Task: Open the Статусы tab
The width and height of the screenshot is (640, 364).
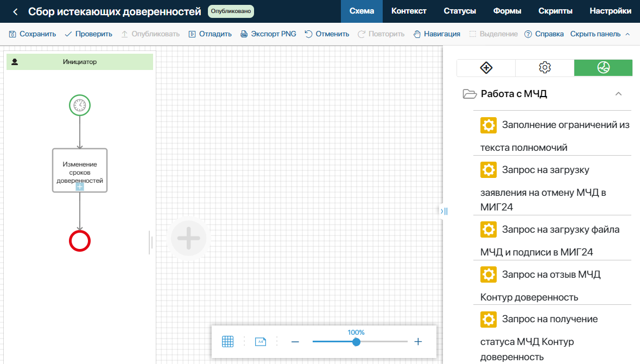Action: [460, 11]
